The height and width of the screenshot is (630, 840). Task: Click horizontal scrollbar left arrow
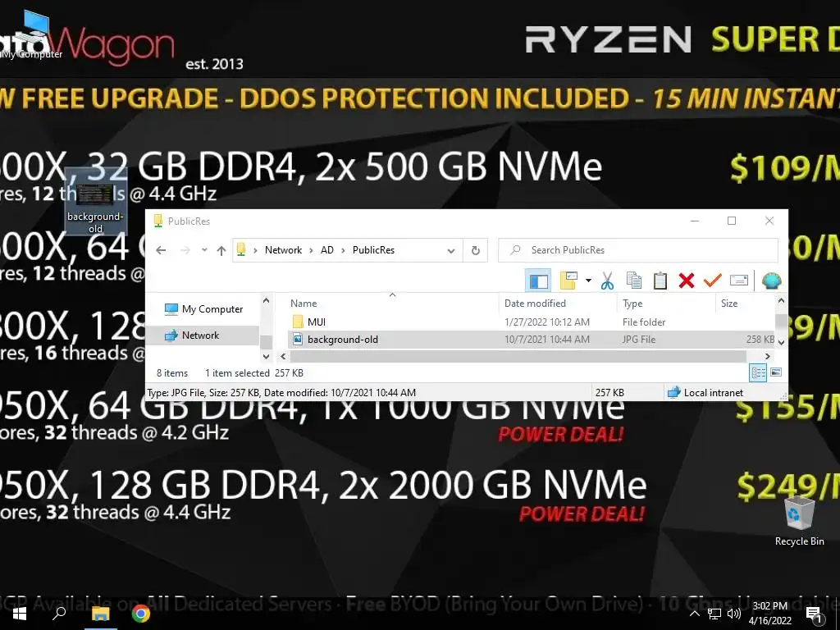click(283, 356)
